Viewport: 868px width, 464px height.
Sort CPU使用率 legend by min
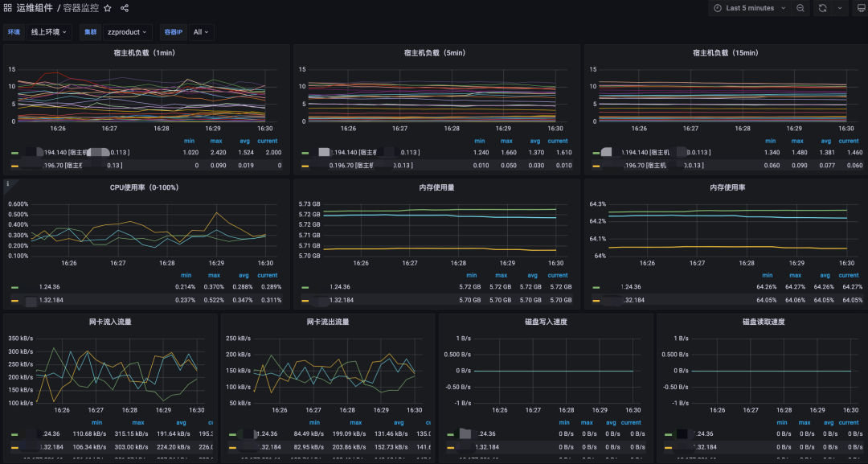point(186,275)
